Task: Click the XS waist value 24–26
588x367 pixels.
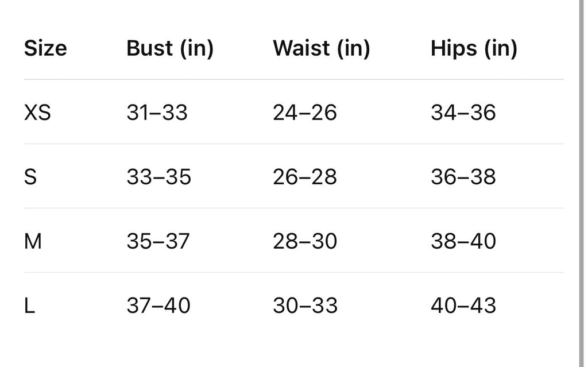Action: tap(304, 113)
